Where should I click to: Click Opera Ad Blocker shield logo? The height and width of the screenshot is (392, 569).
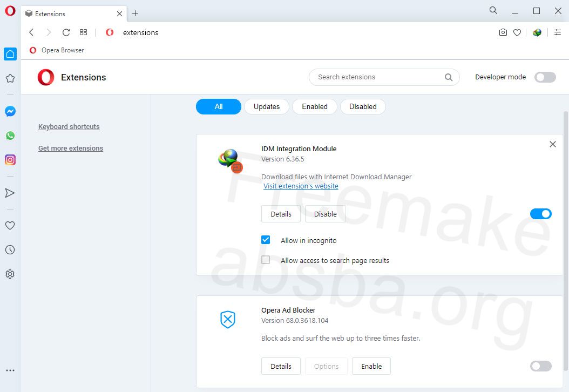(x=228, y=320)
